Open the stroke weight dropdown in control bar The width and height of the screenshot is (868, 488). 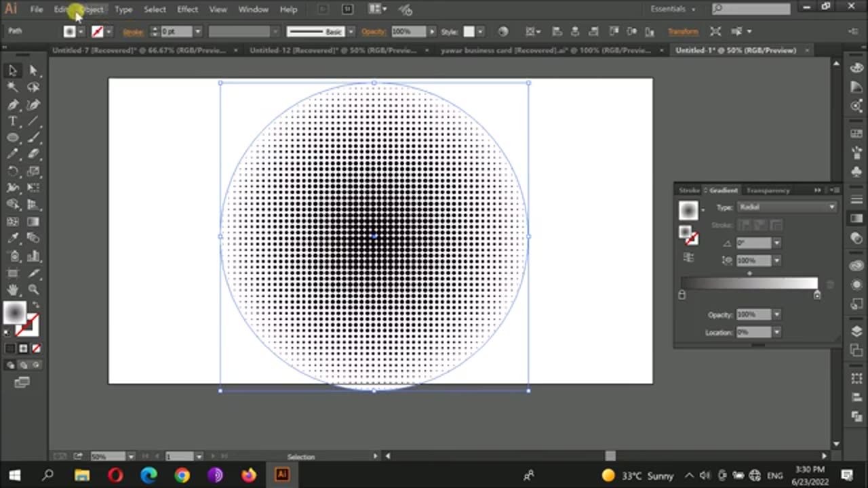197,31
